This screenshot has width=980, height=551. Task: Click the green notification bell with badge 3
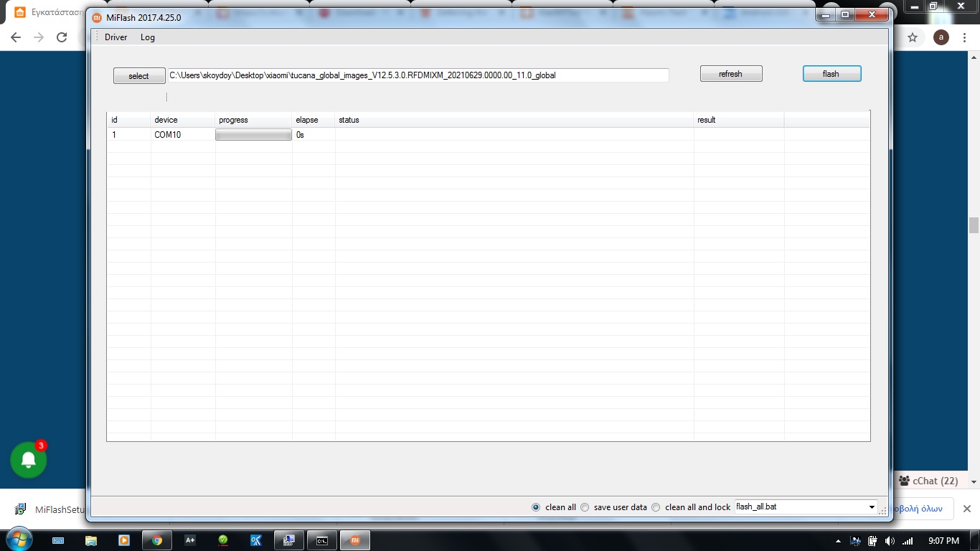29,460
